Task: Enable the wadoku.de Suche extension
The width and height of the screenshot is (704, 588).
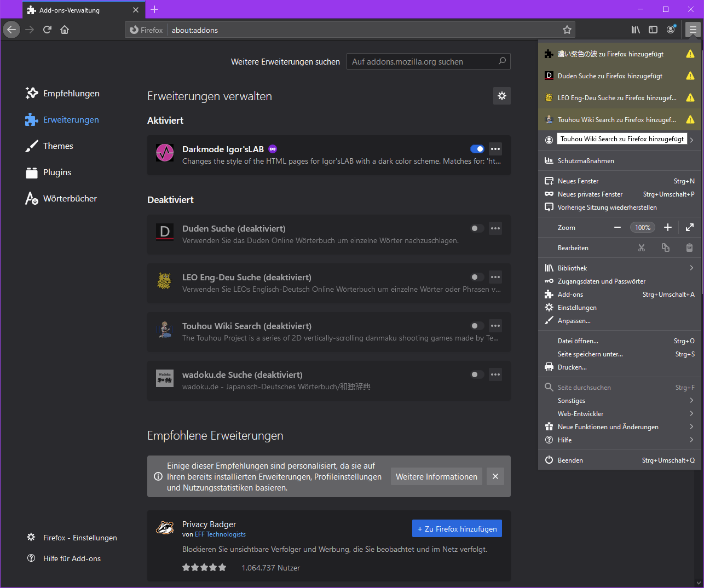Action: click(477, 374)
